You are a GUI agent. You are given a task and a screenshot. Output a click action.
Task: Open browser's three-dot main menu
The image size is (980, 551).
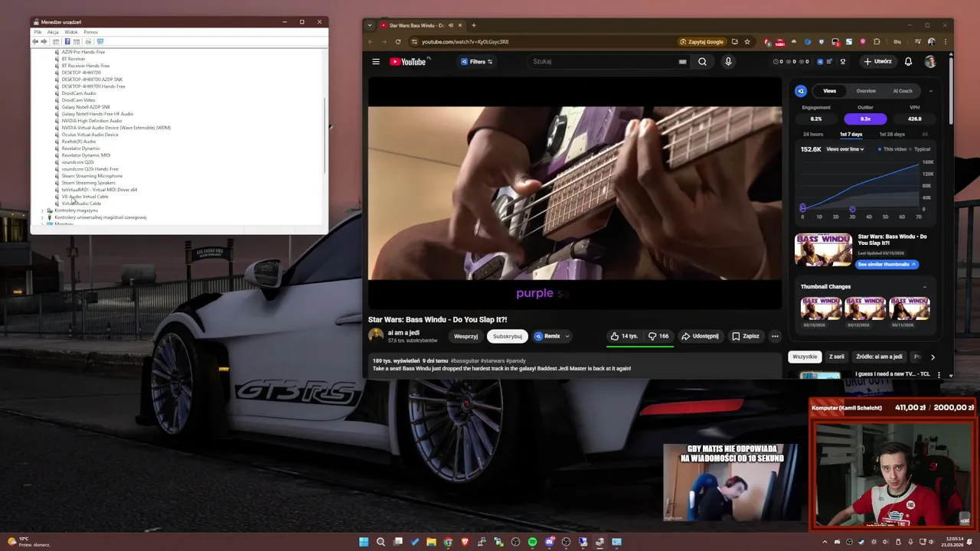click(947, 41)
